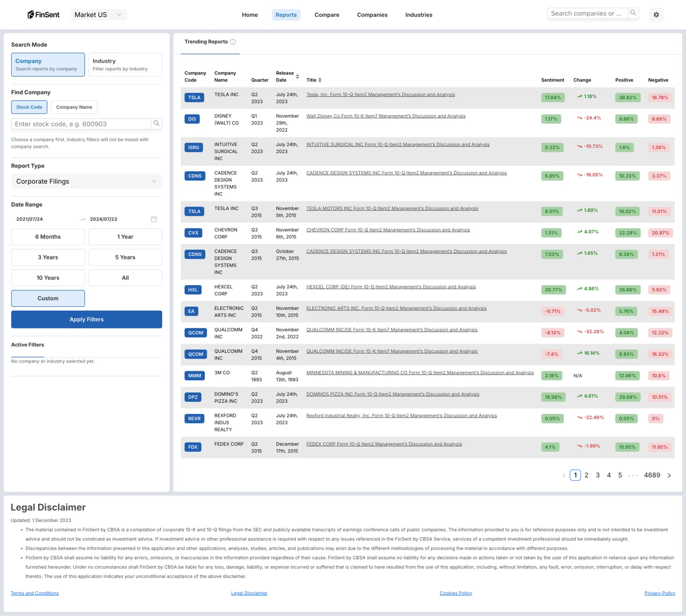Open the Cookies Policy link

tap(456, 593)
